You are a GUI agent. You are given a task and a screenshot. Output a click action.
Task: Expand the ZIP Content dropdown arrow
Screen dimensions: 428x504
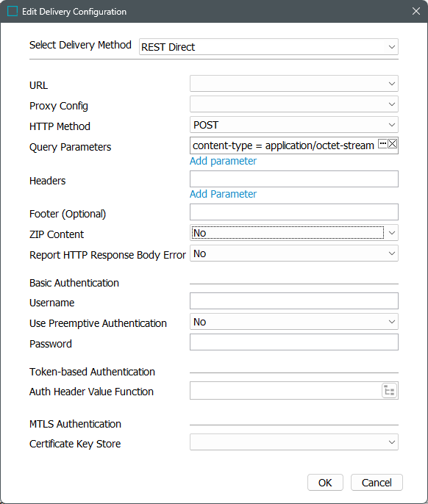[392, 233]
